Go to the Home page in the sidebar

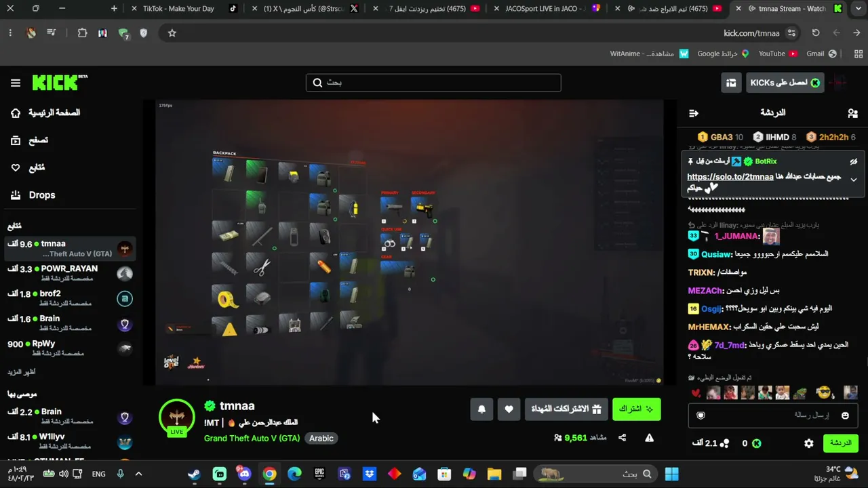pos(45,113)
